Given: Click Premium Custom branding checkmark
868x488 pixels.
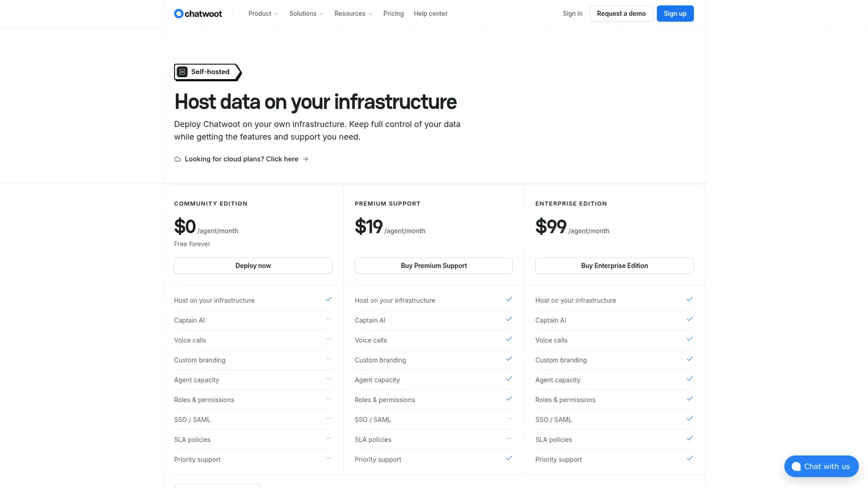Looking at the screenshot, I should (x=509, y=359).
